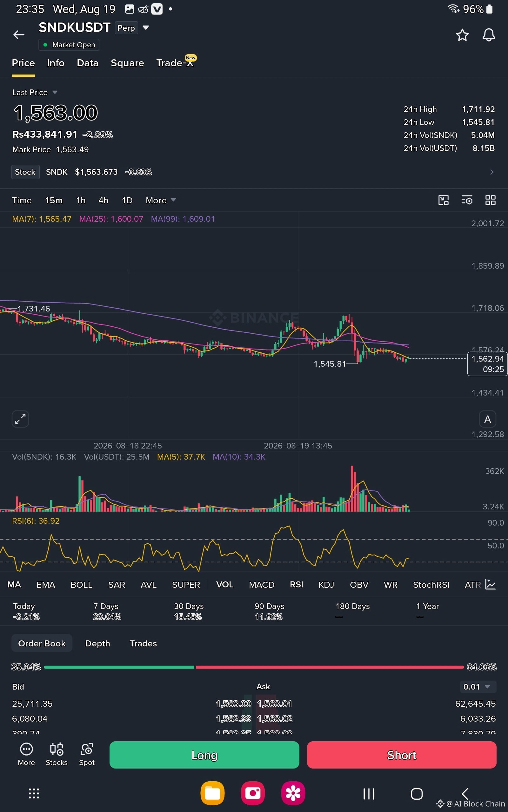Tap the back arrow icon
The image size is (508, 812).
tap(19, 35)
